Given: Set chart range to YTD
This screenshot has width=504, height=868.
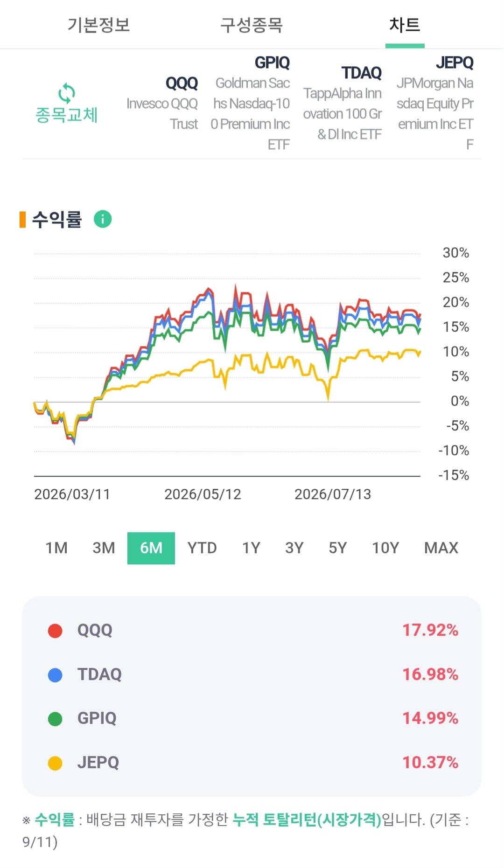Looking at the screenshot, I should (202, 548).
